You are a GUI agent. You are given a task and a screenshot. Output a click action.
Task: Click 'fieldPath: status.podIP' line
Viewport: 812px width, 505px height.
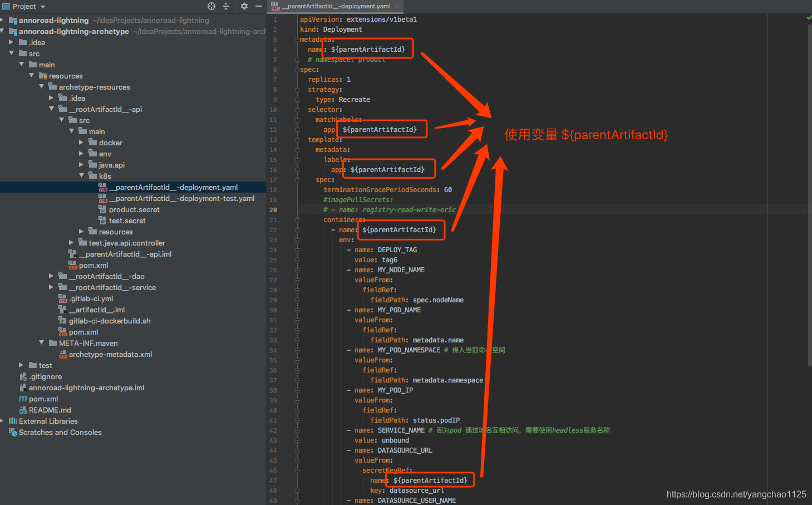coord(415,420)
